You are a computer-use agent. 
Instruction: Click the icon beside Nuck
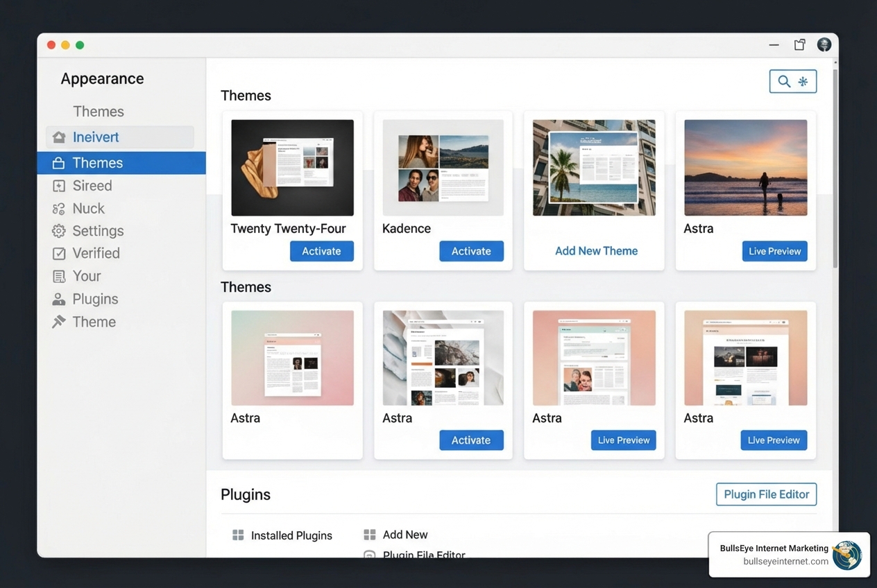59,209
